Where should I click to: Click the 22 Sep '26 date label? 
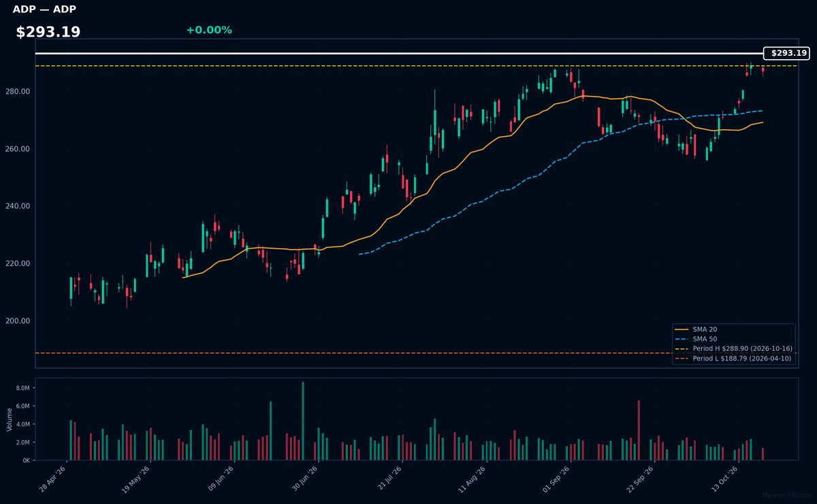tap(640, 479)
